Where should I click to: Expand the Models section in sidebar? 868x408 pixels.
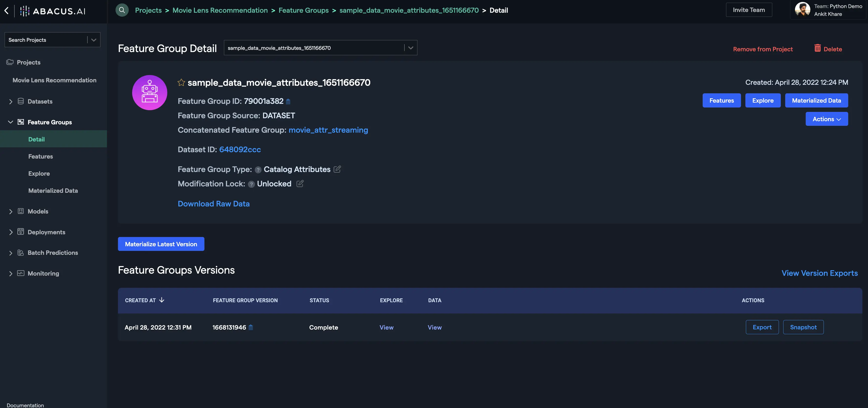[x=11, y=211]
